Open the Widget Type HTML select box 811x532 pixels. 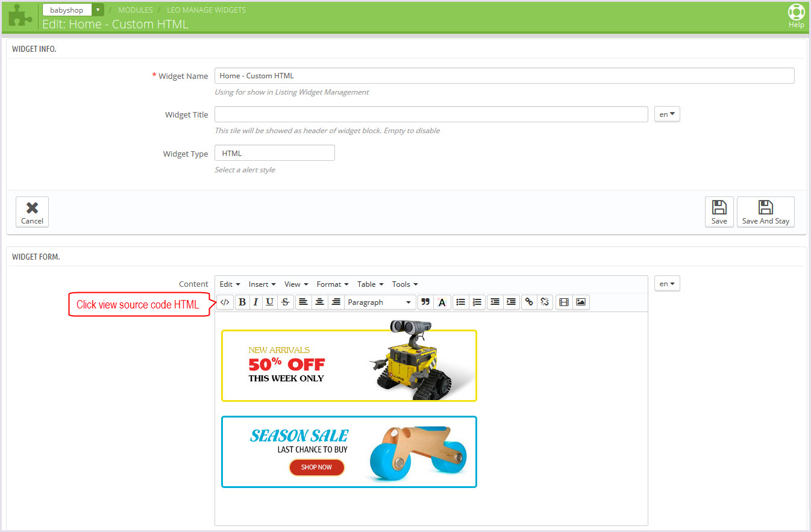[274, 153]
